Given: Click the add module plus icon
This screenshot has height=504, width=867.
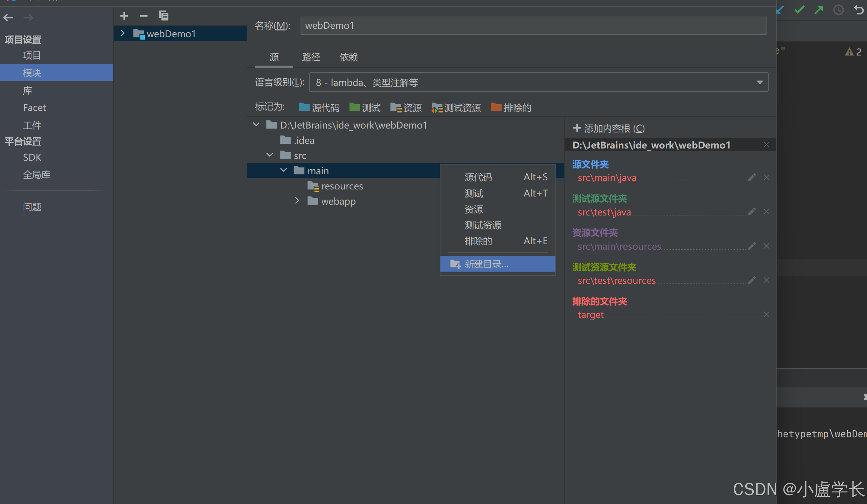Looking at the screenshot, I should tap(124, 16).
